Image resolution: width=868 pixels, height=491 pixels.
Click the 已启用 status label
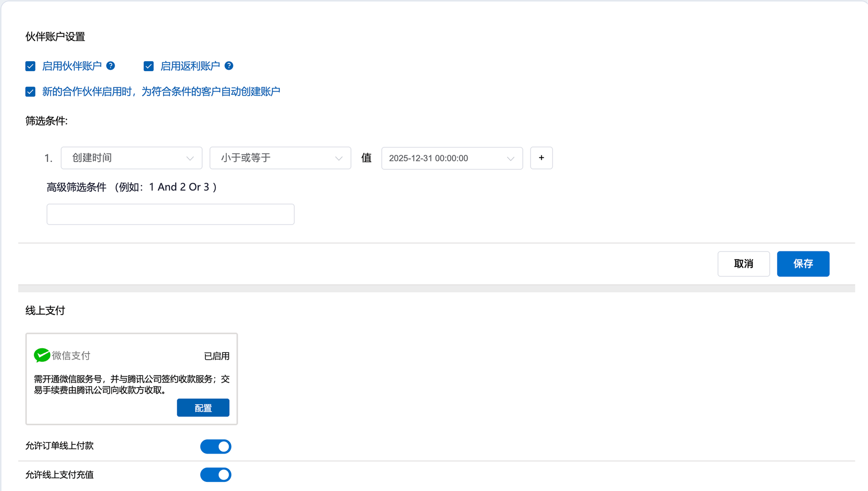pos(217,356)
